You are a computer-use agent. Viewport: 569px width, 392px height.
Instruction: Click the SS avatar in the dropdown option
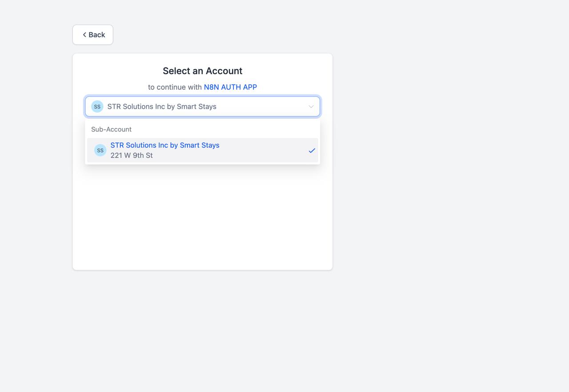coord(100,150)
